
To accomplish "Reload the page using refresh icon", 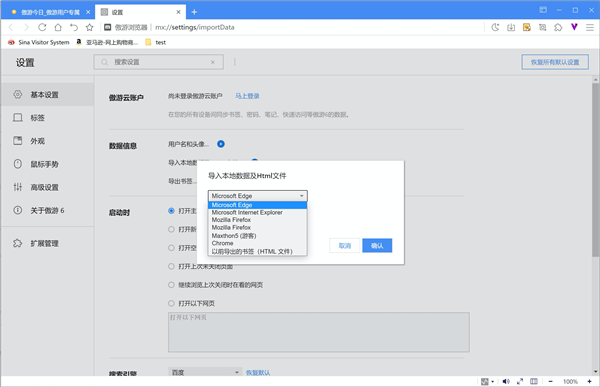I will click(42, 27).
